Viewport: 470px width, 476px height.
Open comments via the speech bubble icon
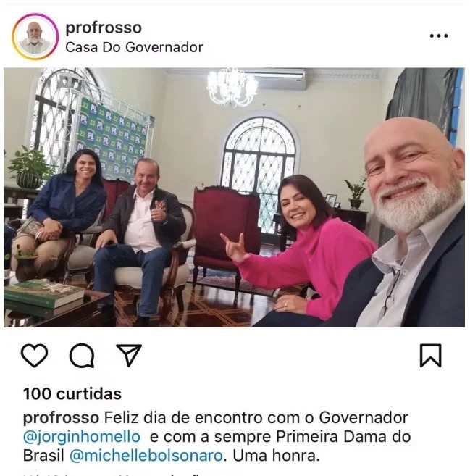[x=82, y=356]
